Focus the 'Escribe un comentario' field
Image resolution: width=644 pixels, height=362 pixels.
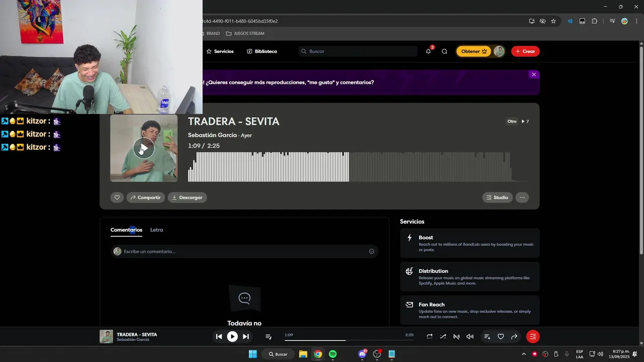pos(245,251)
